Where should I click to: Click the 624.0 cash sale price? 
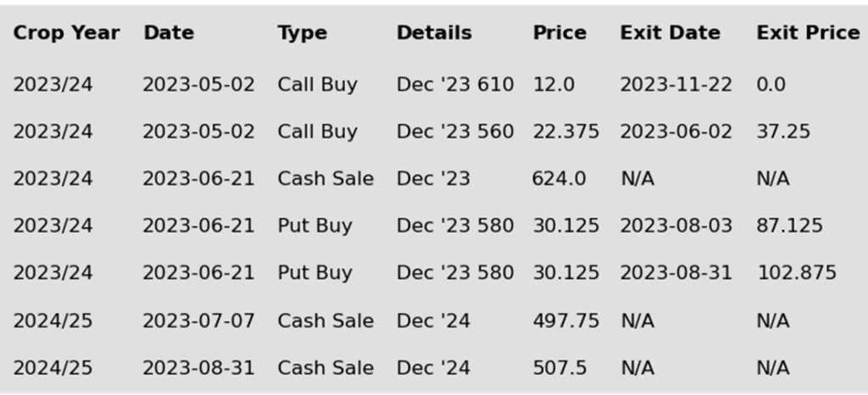(x=559, y=179)
